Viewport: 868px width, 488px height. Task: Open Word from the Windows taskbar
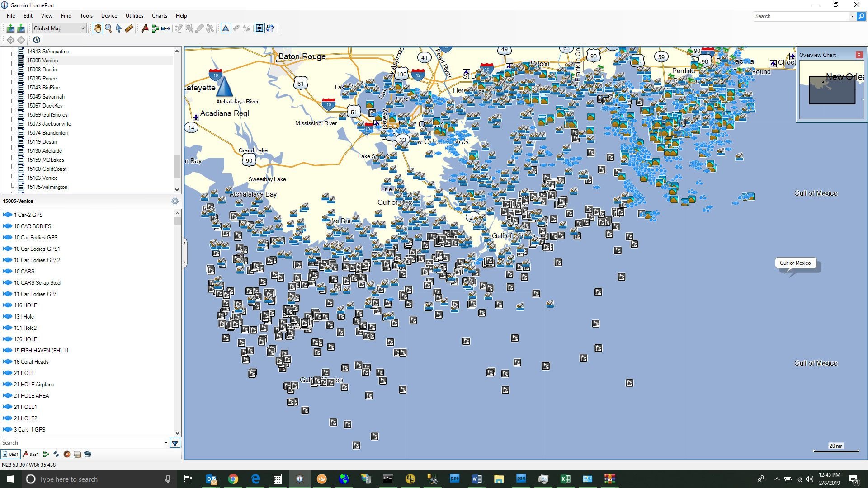476,479
